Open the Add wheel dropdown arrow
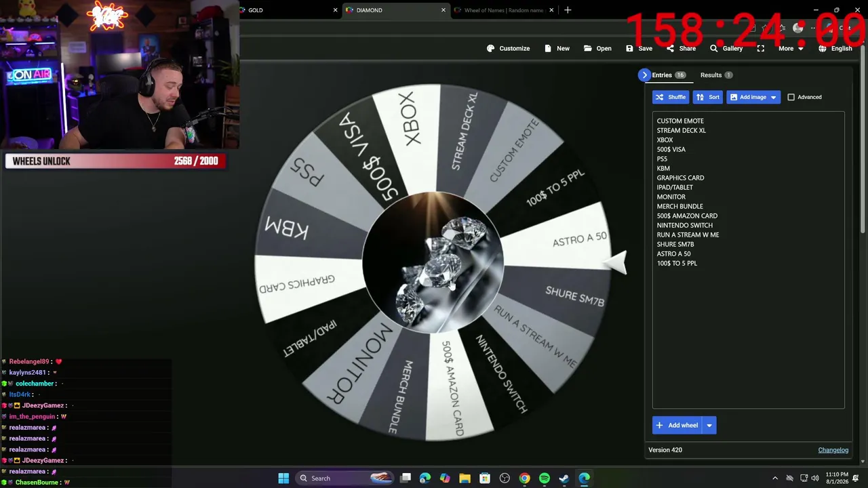 coord(709,425)
